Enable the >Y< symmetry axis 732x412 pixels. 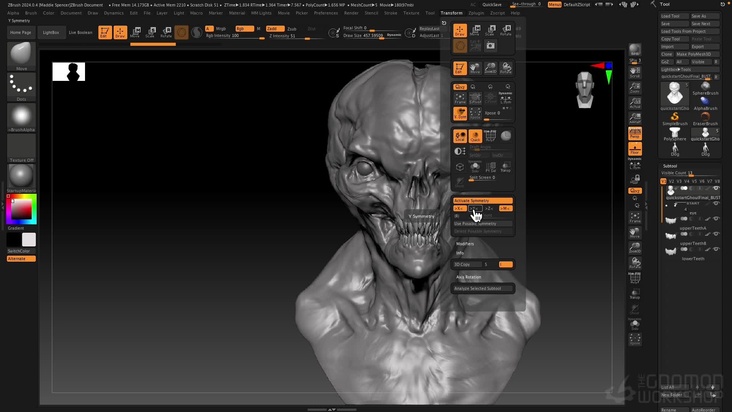(475, 208)
